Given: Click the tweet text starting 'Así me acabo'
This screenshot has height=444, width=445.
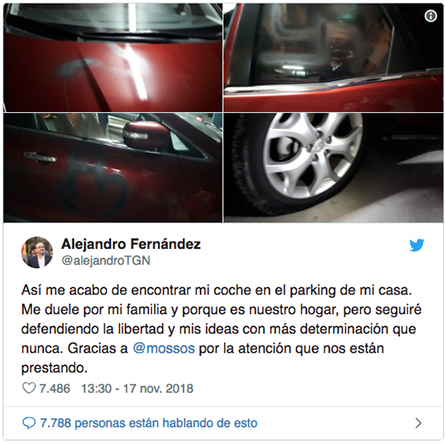Looking at the screenshot, I should click(221, 329).
